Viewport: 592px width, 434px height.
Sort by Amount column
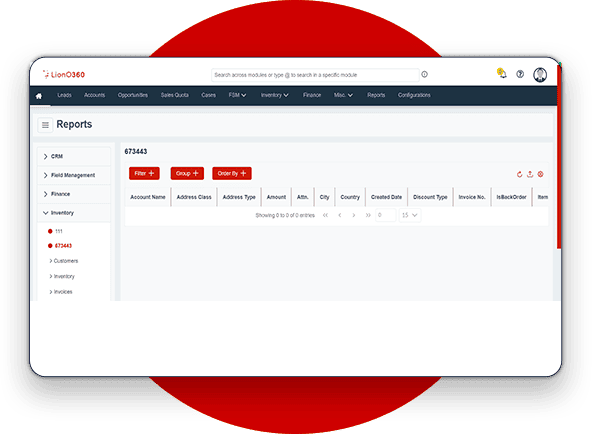[x=276, y=197]
